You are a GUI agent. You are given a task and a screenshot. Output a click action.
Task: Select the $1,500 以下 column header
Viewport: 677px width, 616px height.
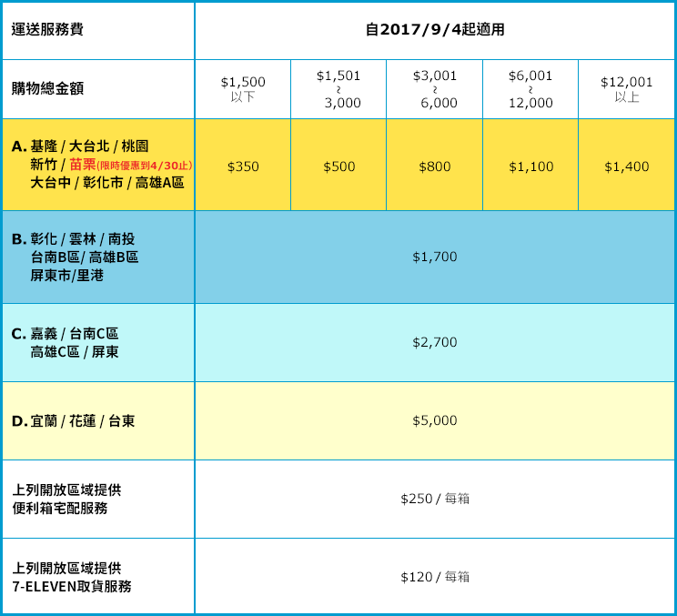point(243,89)
